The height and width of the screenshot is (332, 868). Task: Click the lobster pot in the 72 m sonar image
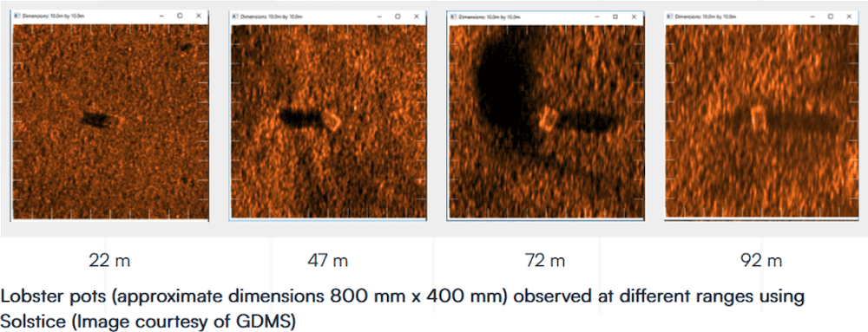point(549,119)
